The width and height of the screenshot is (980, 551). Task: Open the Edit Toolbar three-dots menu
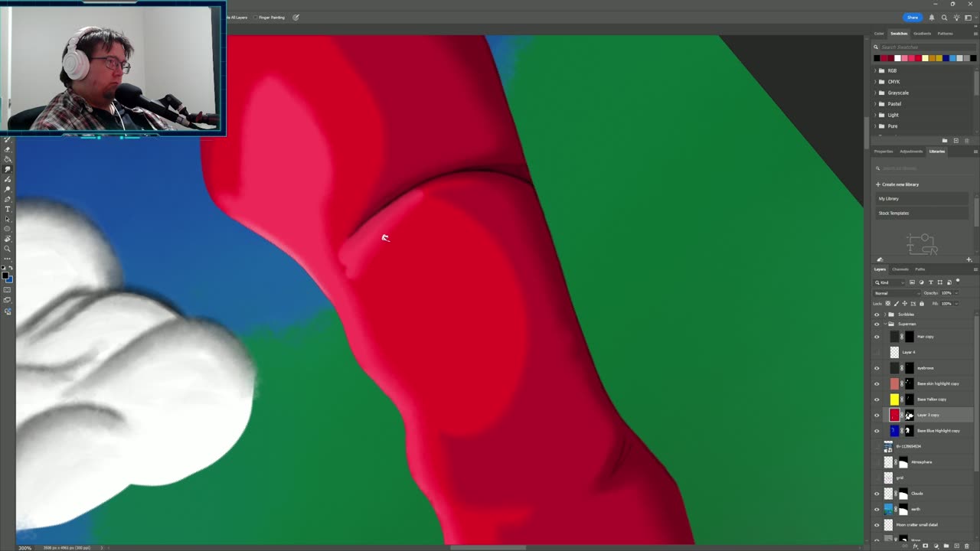tap(8, 259)
